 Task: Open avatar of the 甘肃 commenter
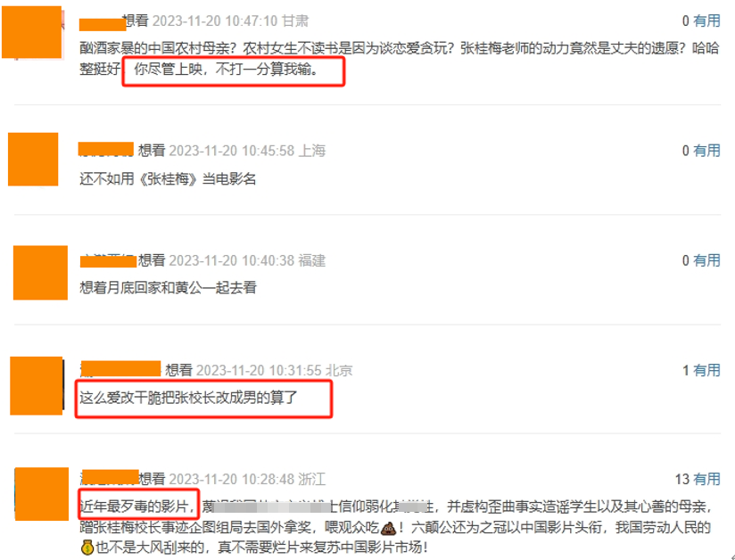[32, 32]
